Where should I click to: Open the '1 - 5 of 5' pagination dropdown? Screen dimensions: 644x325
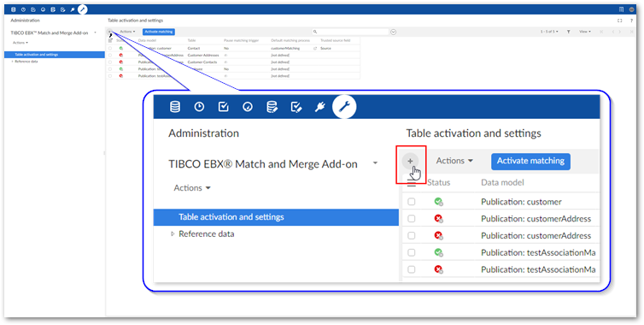[549, 32]
